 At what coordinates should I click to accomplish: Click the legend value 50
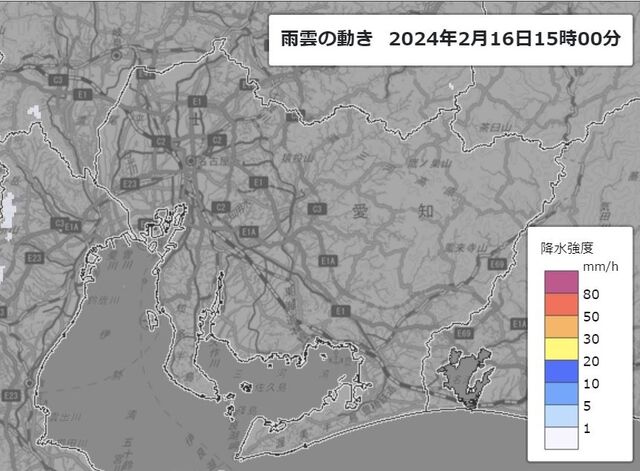[591, 317]
